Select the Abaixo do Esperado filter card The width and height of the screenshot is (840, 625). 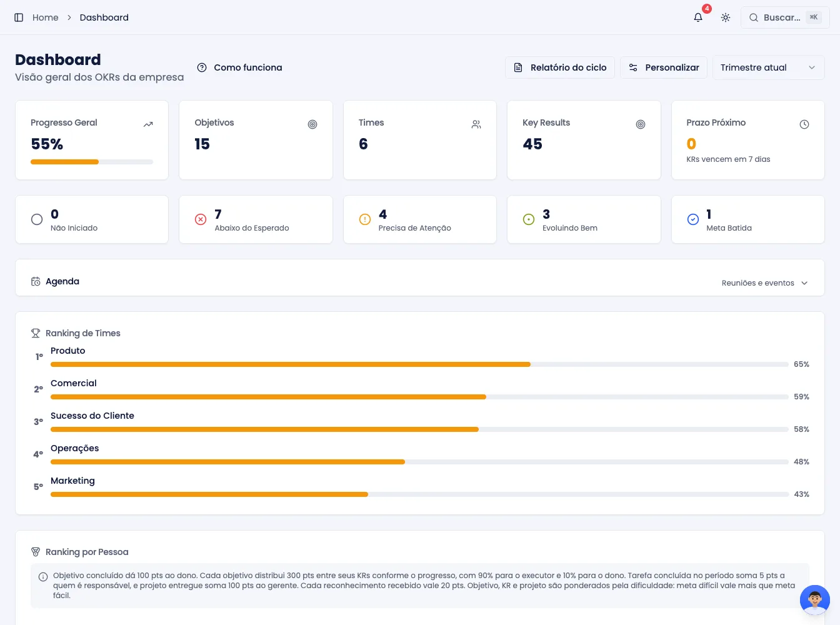[x=256, y=219]
